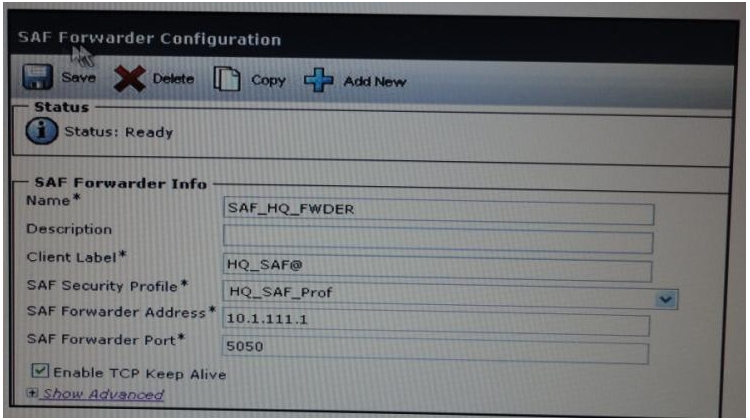Click the Enable TCP Keep Alive label
Screen dimensions: 750x420
click(140, 373)
